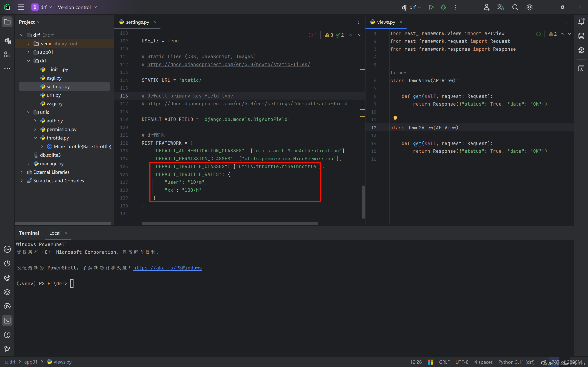The image size is (588, 367).
Task: Open the Database tool window
Action: [581, 36]
